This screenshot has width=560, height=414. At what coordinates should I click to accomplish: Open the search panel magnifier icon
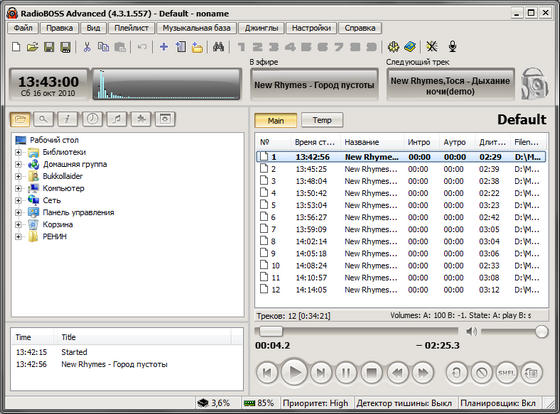(x=44, y=119)
